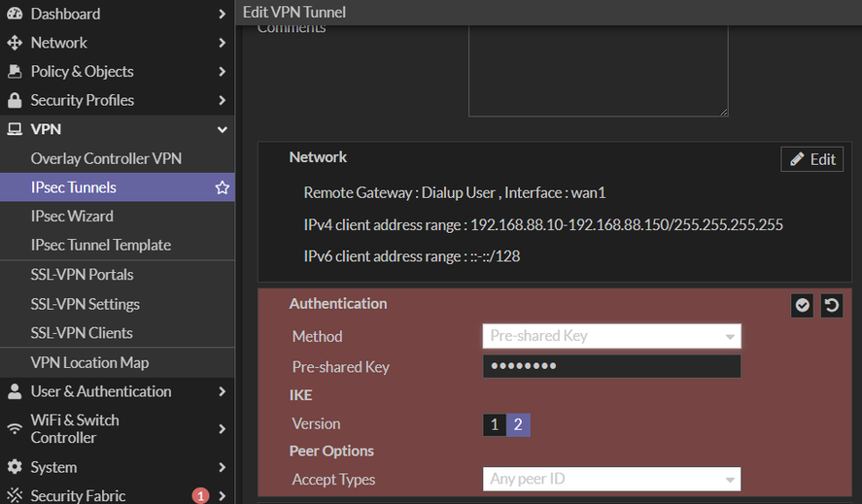This screenshot has height=504, width=862.
Task: Click the Network section Edit button
Action: tap(811, 159)
